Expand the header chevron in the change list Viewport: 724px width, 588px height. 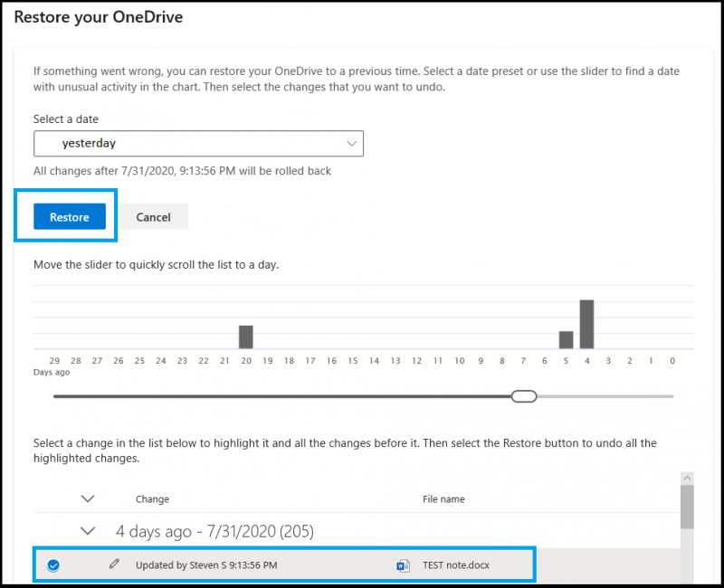(x=88, y=498)
